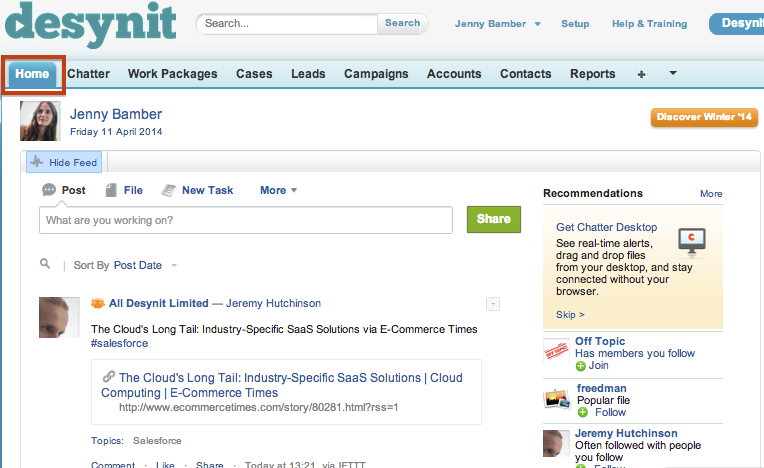Open the Home tab
The height and width of the screenshot is (468, 764).
pos(32,74)
